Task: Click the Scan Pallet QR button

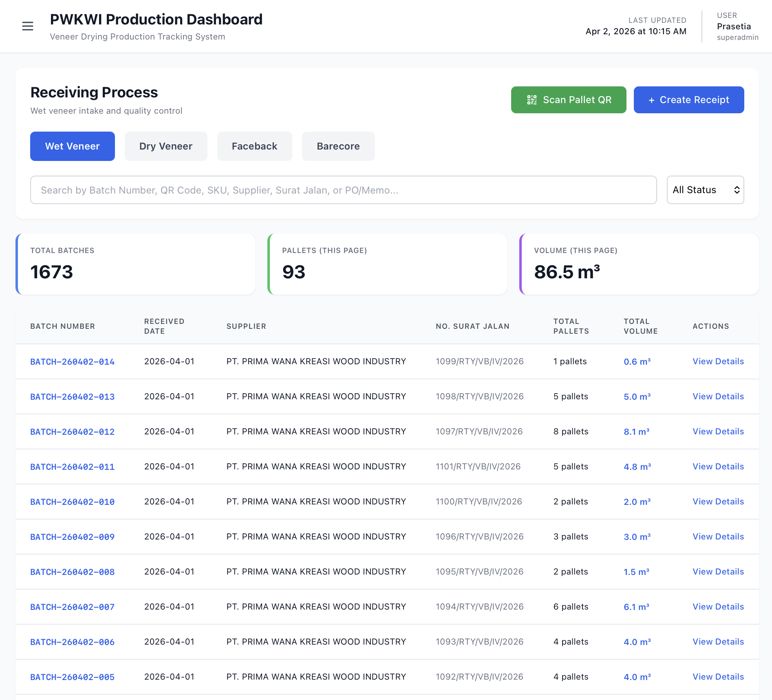Action: tap(568, 100)
